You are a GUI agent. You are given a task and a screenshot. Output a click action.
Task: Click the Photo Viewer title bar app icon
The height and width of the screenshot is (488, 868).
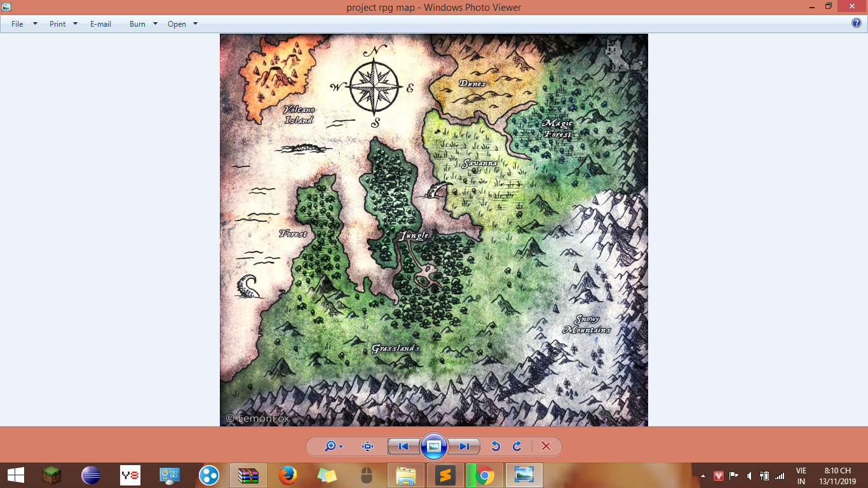8,6
